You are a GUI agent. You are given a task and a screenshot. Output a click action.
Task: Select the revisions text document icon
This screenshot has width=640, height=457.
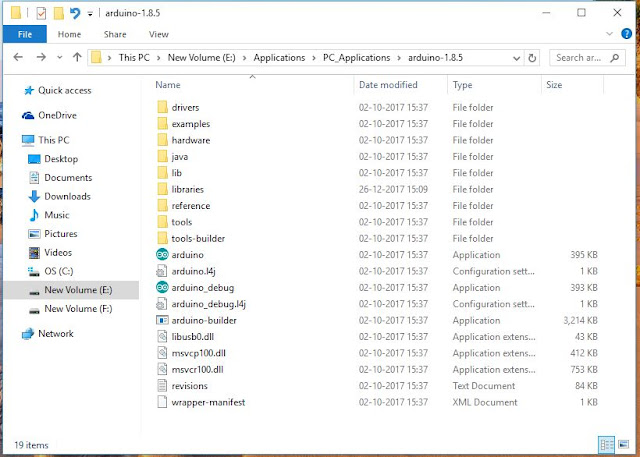point(162,385)
